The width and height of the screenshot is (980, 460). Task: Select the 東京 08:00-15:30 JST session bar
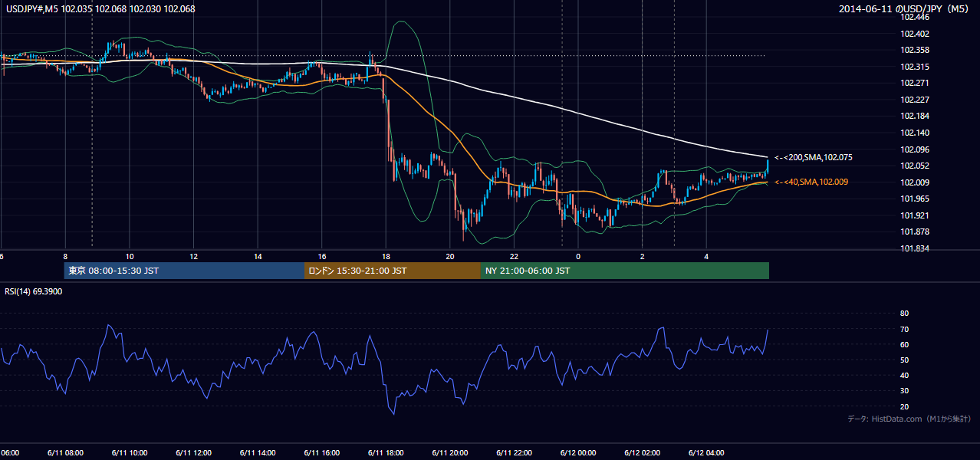point(184,271)
